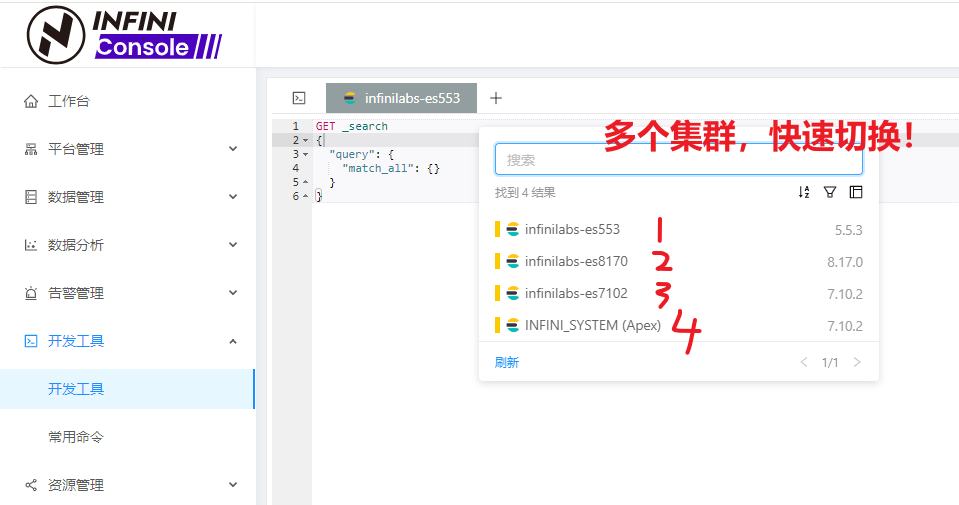Click the "query": { line in editor
The height and width of the screenshot is (505, 959).
[x=361, y=154]
